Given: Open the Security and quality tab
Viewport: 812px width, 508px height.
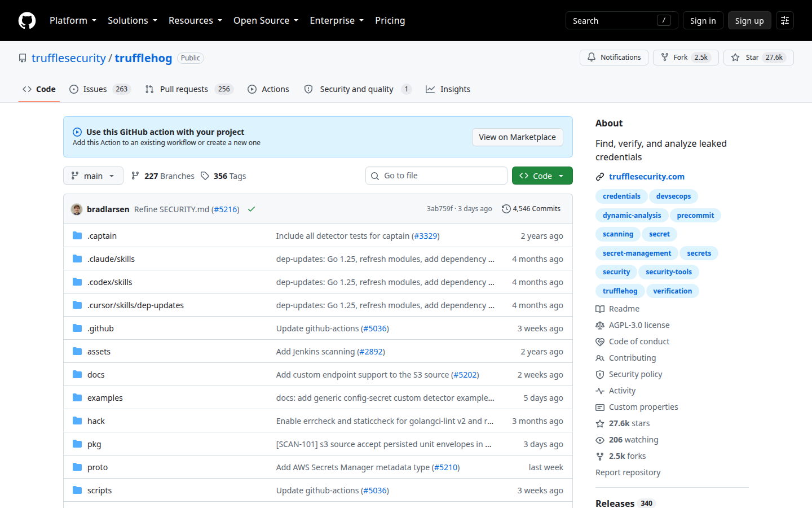Looking at the screenshot, I should click(x=358, y=89).
